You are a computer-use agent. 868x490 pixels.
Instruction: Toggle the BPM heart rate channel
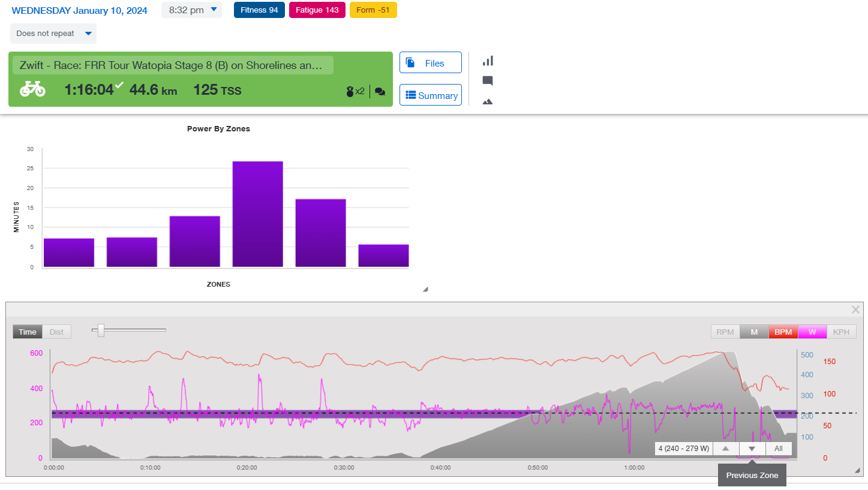coord(783,332)
